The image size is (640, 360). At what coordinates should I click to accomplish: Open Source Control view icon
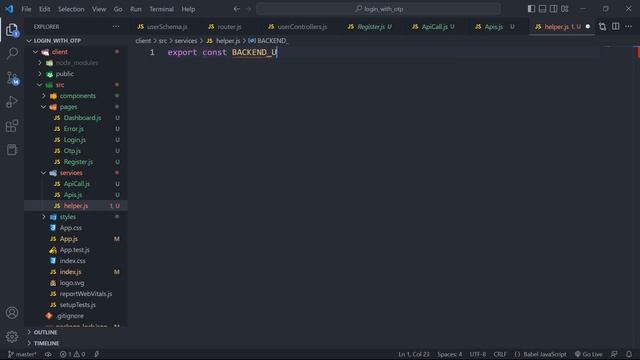coord(12,78)
